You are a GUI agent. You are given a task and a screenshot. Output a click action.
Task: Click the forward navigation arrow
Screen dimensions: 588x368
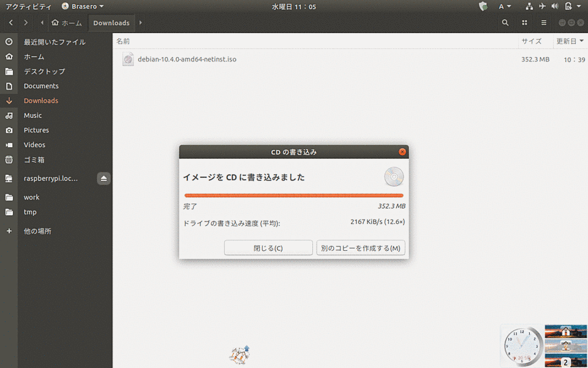click(26, 22)
